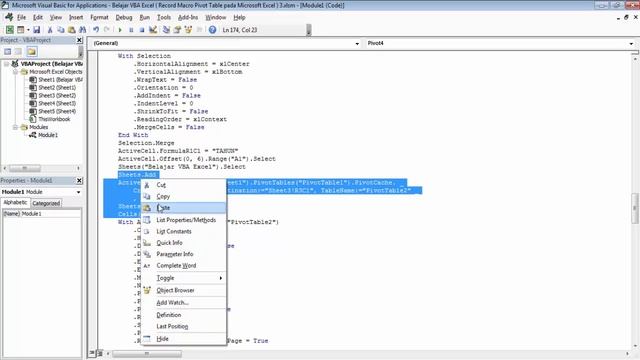Select Object Browser in context menu

tap(184, 290)
